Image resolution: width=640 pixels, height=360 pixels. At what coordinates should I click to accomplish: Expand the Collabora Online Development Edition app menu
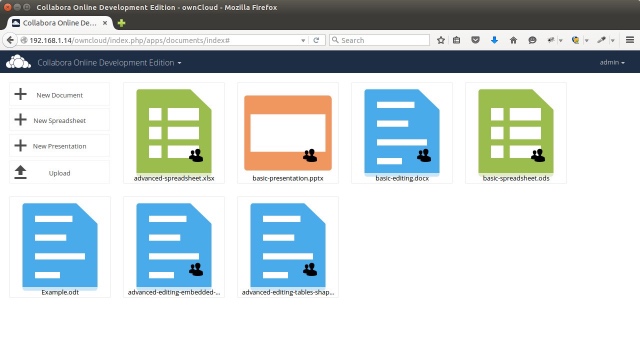point(109,62)
